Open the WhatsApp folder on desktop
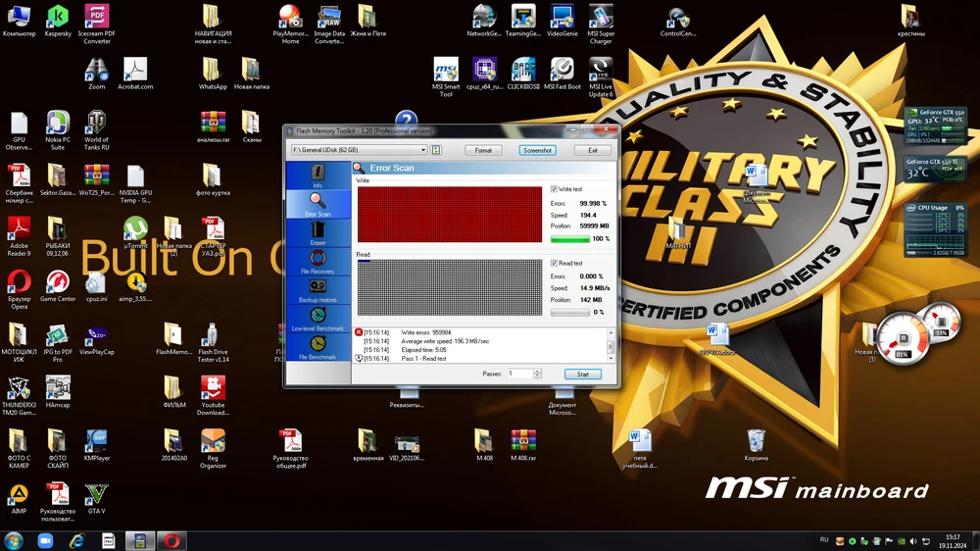This screenshot has height=551, width=980. 213,74
